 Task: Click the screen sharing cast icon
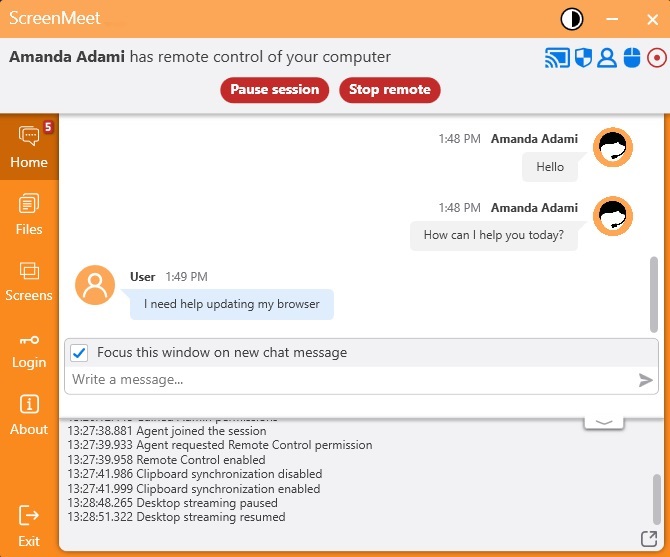point(557,58)
